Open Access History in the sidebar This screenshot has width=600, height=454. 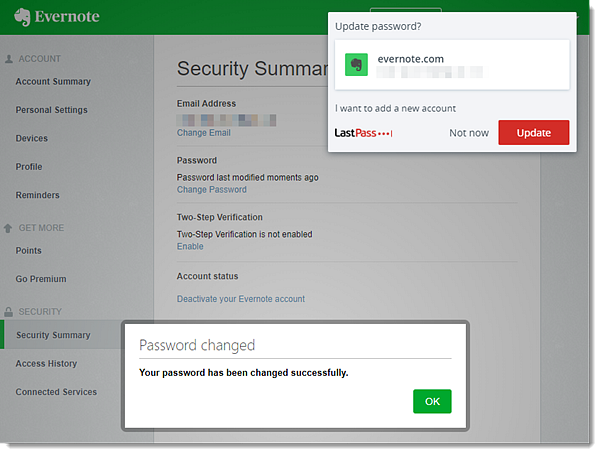pos(46,363)
